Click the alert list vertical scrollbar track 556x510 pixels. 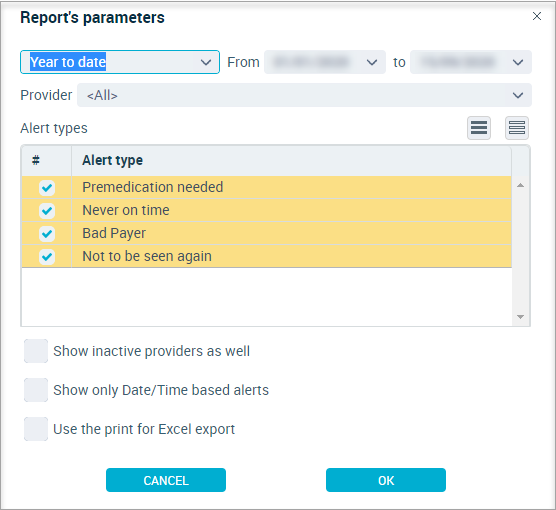[x=520, y=251]
